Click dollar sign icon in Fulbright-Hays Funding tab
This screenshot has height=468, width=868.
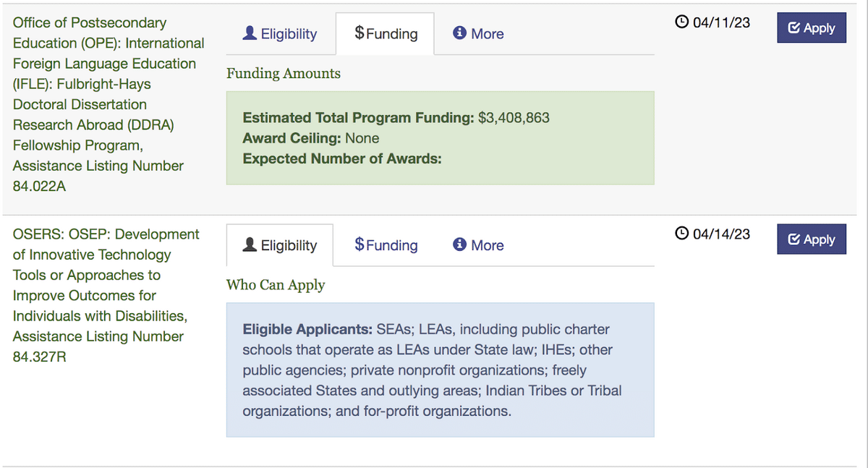pos(359,33)
